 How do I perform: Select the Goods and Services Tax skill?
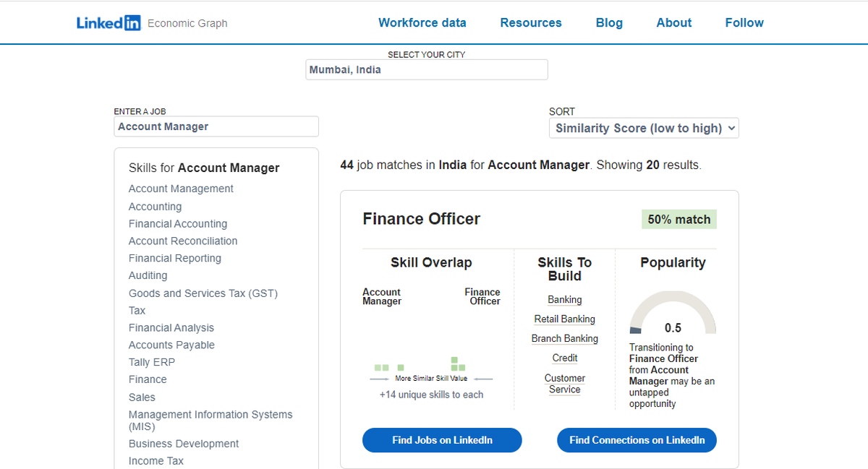(x=203, y=293)
